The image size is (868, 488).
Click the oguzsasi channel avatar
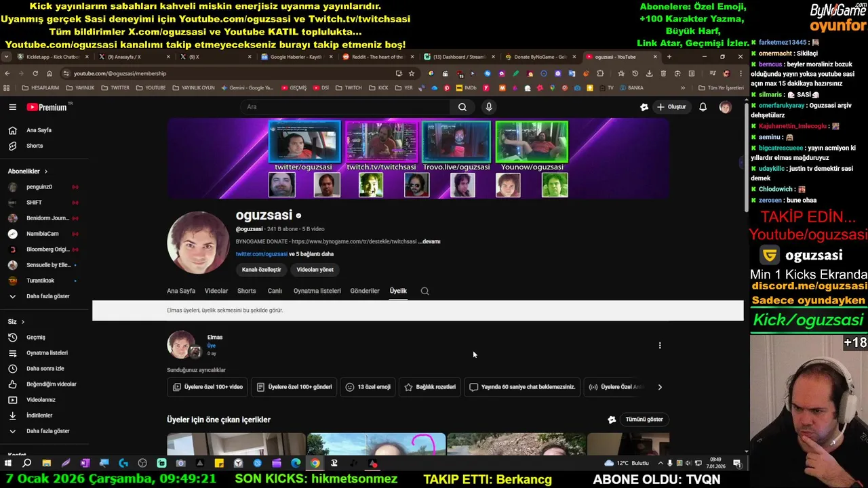(x=198, y=243)
